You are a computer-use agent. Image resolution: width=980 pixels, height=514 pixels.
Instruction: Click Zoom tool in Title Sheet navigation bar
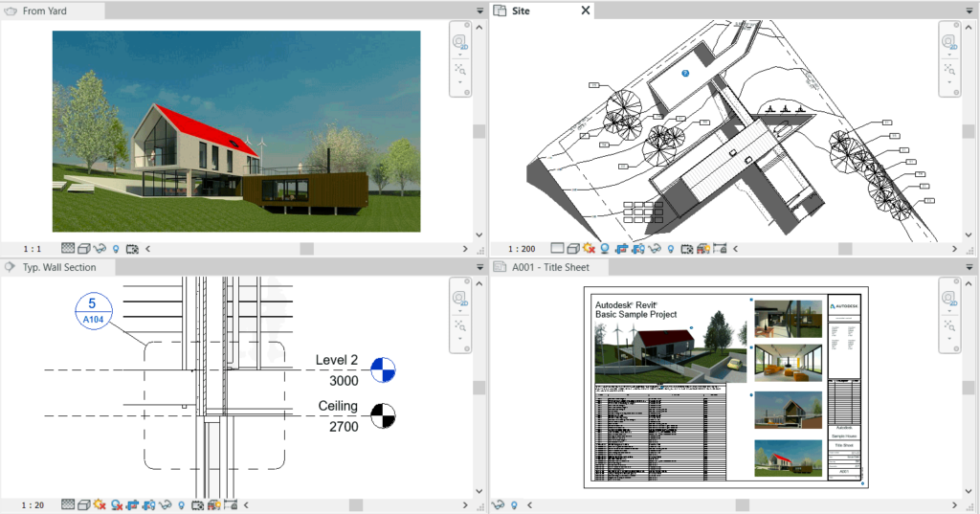(949, 325)
